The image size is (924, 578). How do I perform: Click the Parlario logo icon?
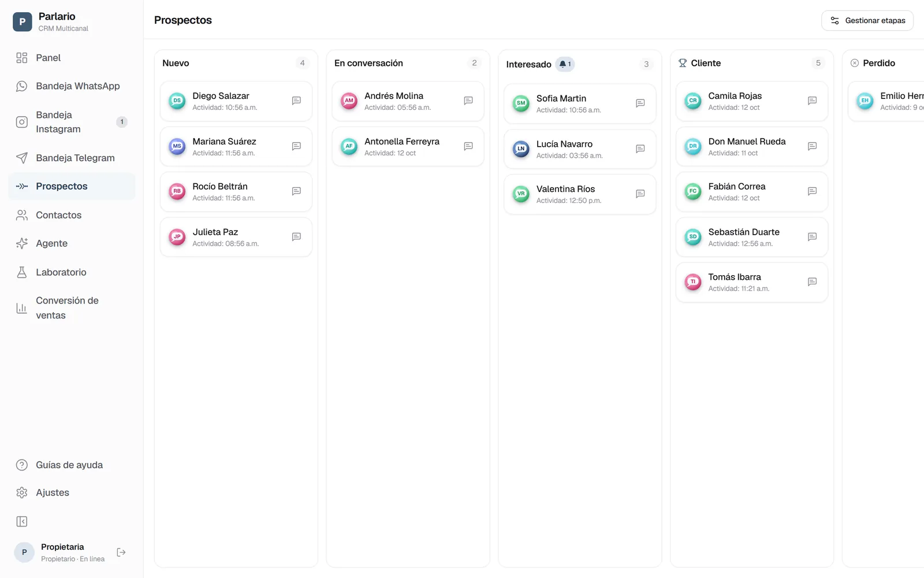click(x=23, y=22)
